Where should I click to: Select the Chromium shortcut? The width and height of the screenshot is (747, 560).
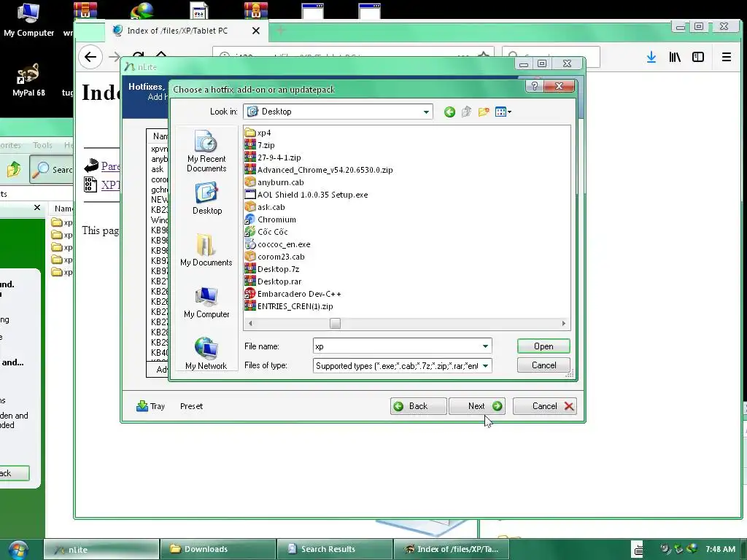pos(270,219)
